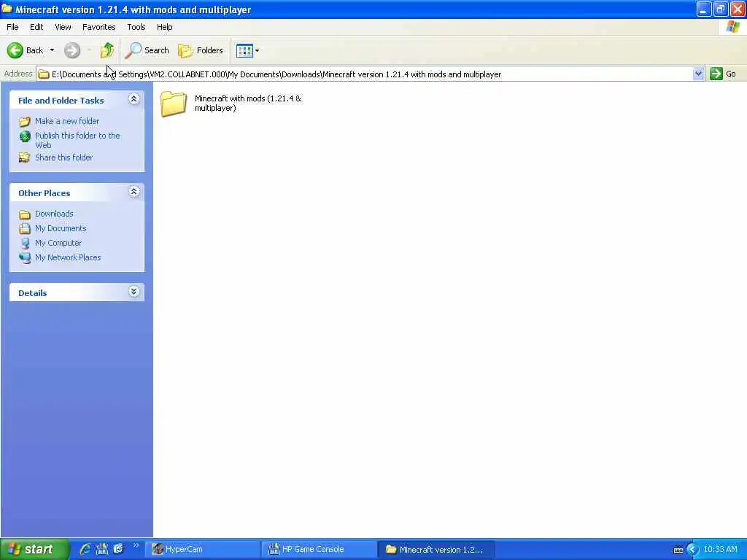Image resolution: width=747 pixels, height=560 pixels.
Task: Expand Quick Launch overflow chevron
Action: (x=136, y=545)
